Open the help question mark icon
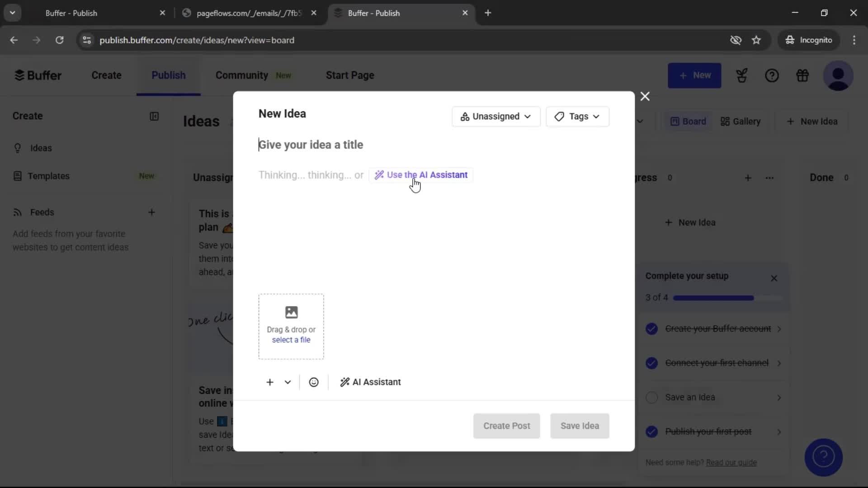The image size is (868, 488). pyautogui.click(x=772, y=75)
